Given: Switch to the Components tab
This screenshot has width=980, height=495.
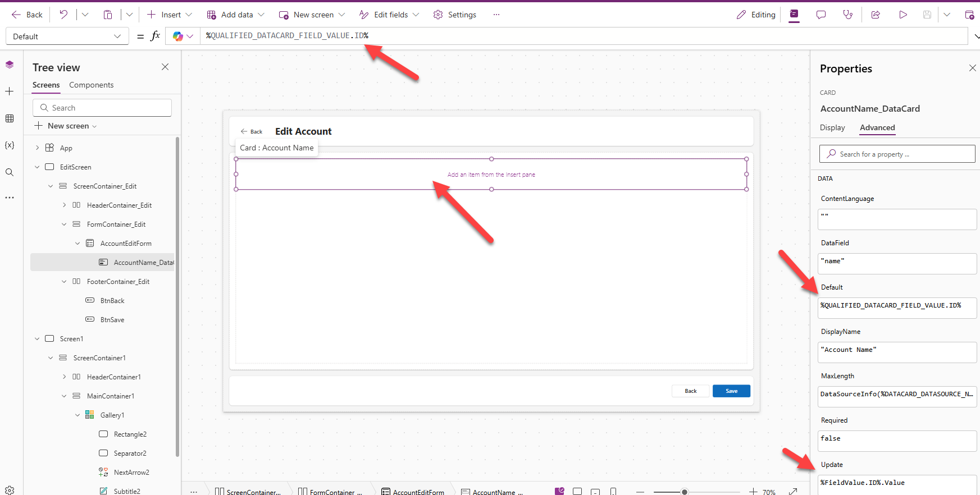Looking at the screenshot, I should [91, 85].
